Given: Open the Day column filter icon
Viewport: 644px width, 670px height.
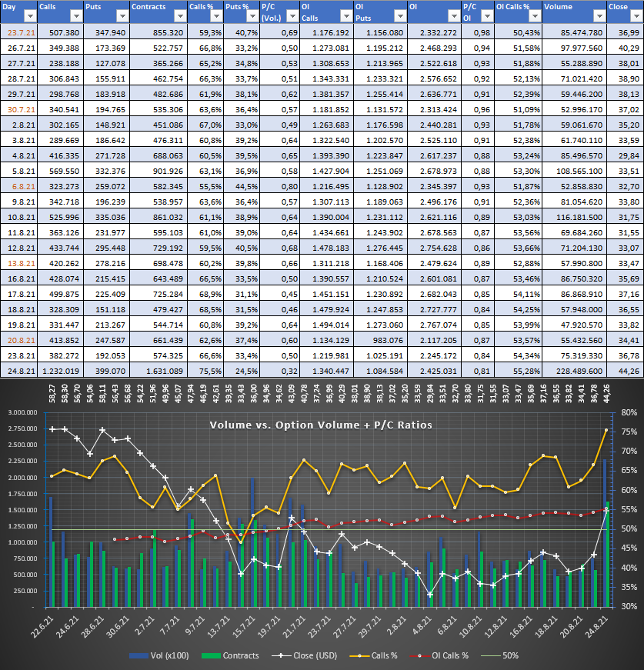Looking at the screenshot, I should 30,16.
